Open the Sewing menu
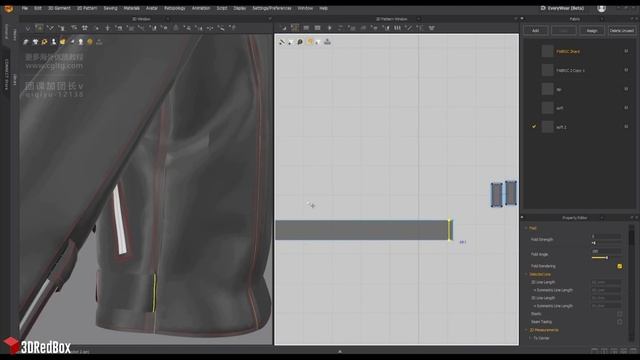Screen dimensions: 640x360 click(x=110, y=8)
